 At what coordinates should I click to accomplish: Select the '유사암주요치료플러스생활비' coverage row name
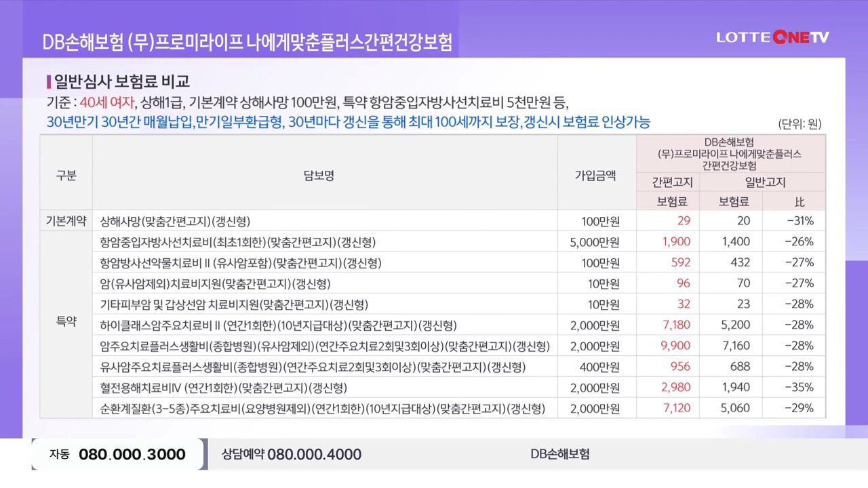[313, 367]
